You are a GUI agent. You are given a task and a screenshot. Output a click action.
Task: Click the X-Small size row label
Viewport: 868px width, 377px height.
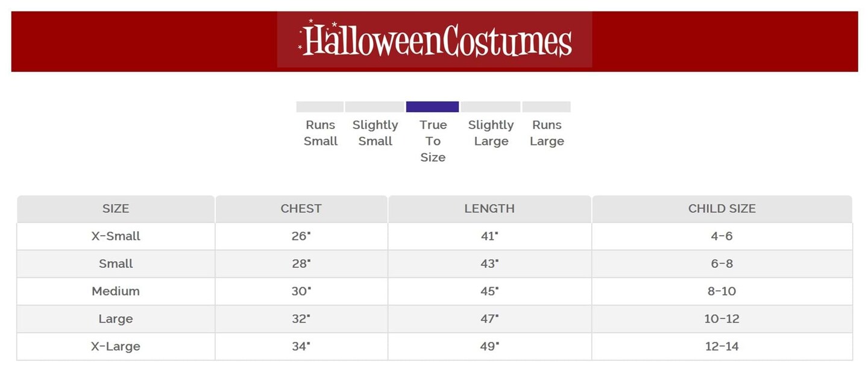116,236
